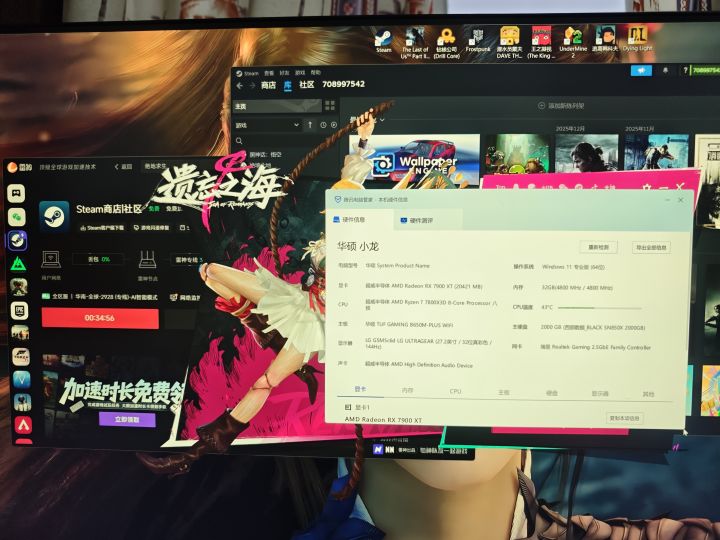Viewport: 720px width, 540px height.
Task: Launch the UnderMine 2 desktop shortcut
Action: [x=573, y=42]
